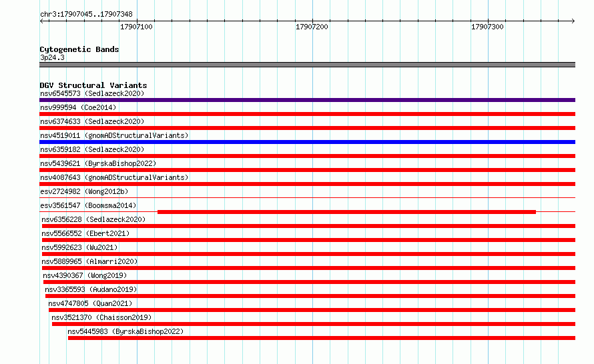Click the red nsv4087643 variant bar
This screenshot has height=364, width=594.
tap(307, 184)
